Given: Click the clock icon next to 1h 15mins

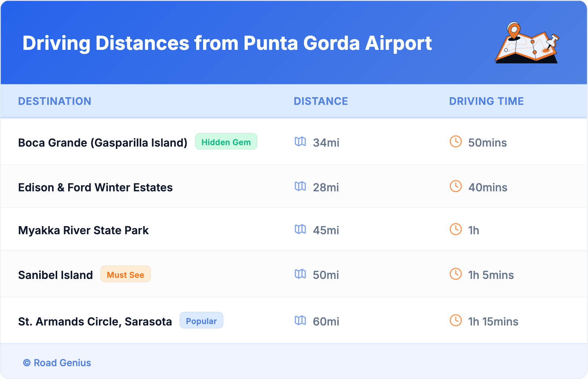Looking at the screenshot, I should click(455, 321).
